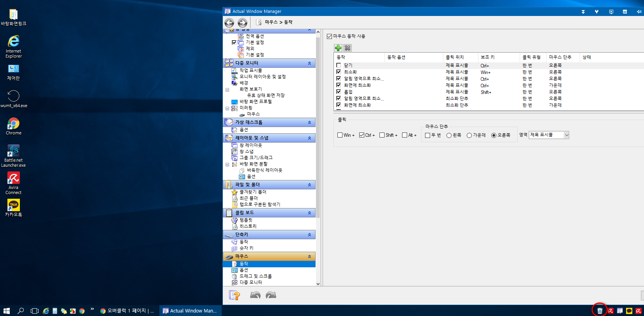Open the Avira Connect desktop icon
644x316 pixels.
point(14,183)
